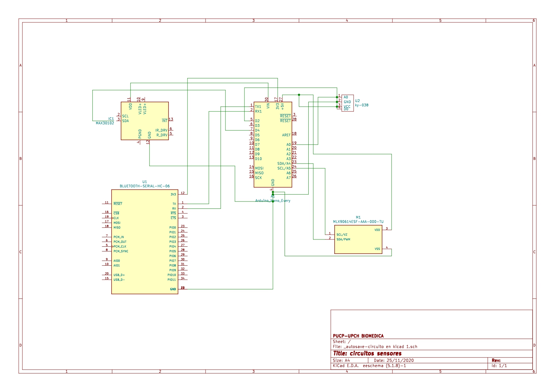Select the D2 pin label on Arduino
The image size is (555, 392).
tap(257, 121)
